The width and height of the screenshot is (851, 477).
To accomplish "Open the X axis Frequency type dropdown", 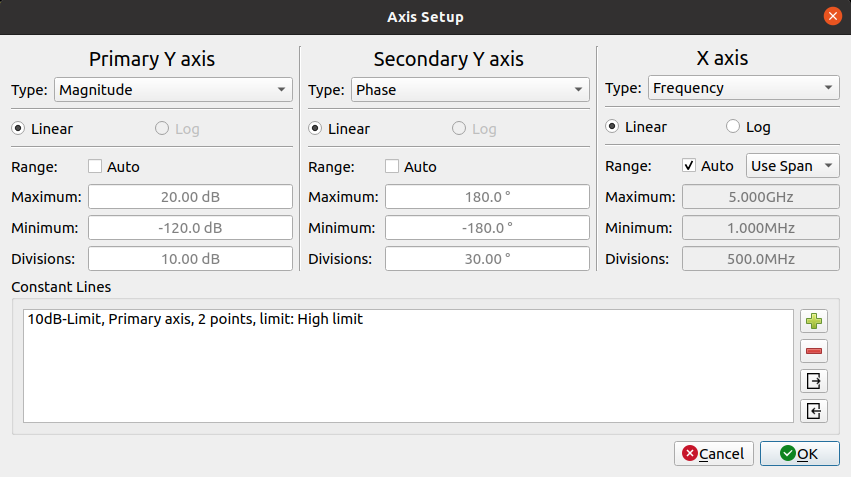I will point(743,88).
